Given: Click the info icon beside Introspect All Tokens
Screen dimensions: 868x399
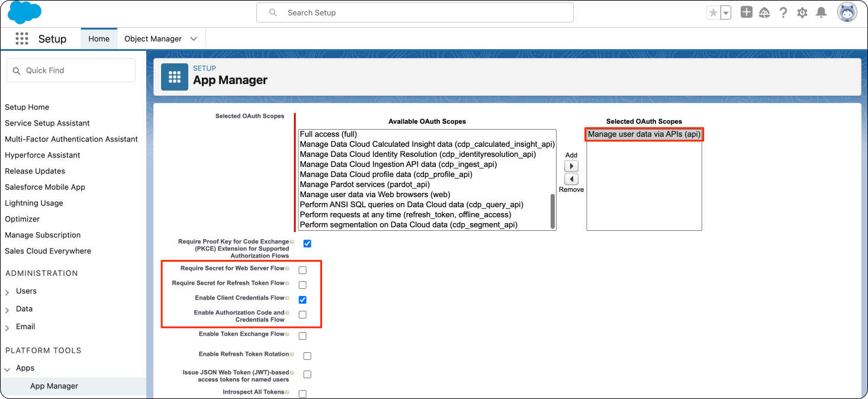Looking at the screenshot, I should pos(288,392).
